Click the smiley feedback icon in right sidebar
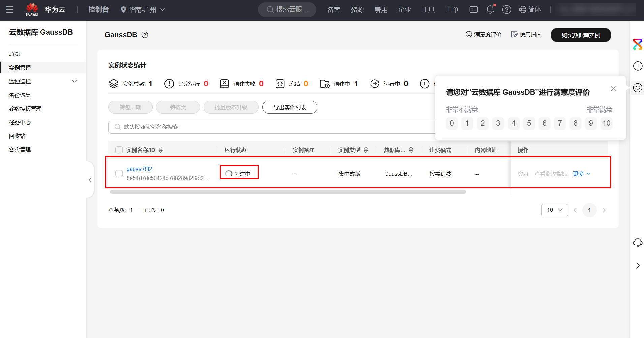The height and width of the screenshot is (338, 644). click(638, 88)
